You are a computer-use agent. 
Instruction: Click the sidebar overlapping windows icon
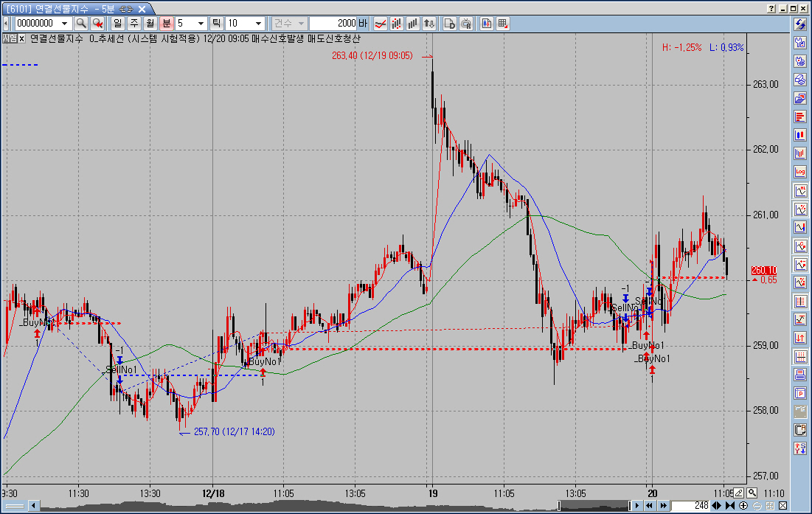tap(800, 98)
